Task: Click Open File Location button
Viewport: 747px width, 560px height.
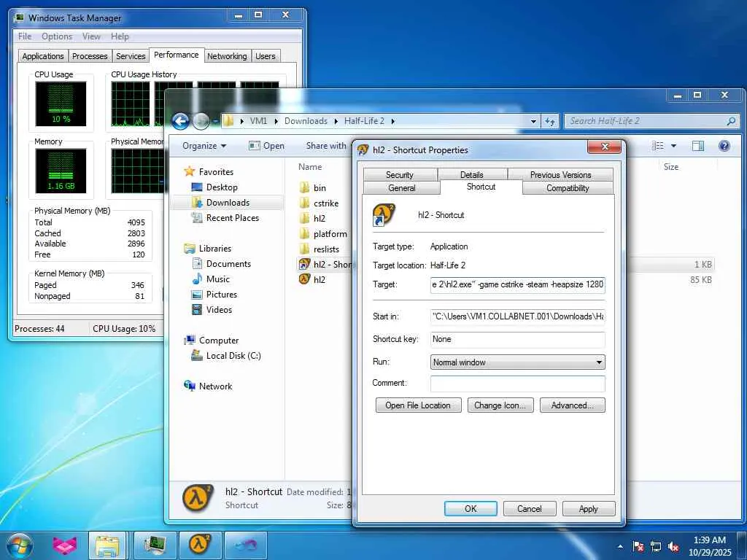Action: [x=418, y=405]
